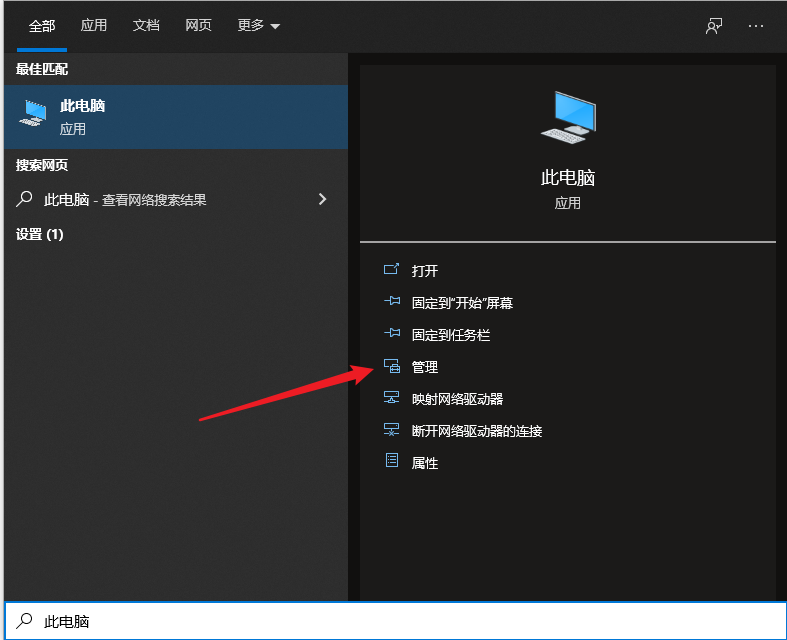Choose 断开网络驱动器的连接 action
This screenshot has height=640, width=787.
coord(477,431)
